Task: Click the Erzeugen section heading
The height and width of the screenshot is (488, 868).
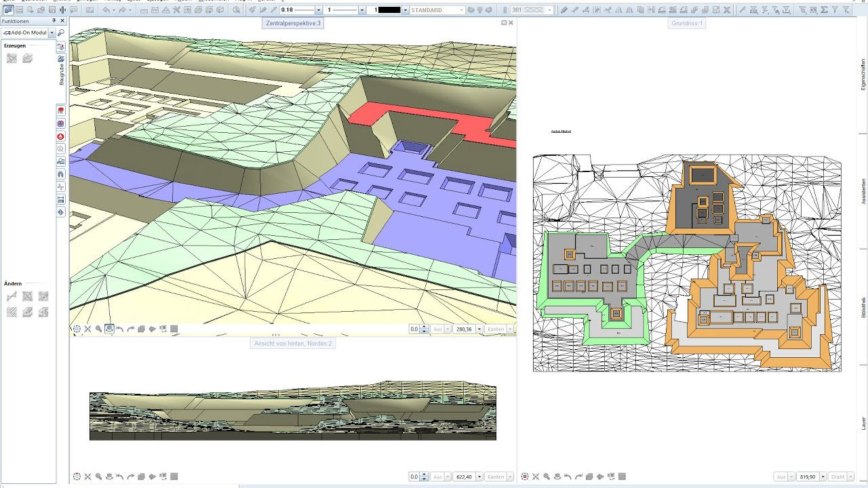Action: click(15, 45)
